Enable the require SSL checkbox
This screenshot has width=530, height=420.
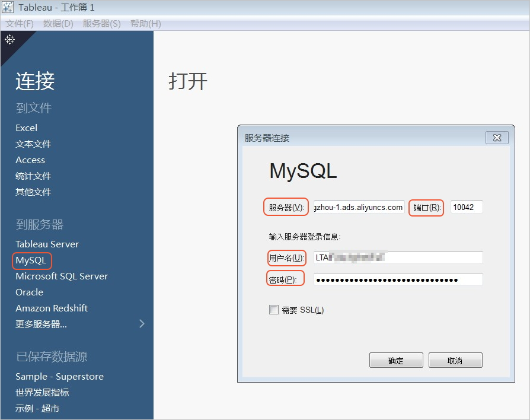pyautogui.click(x=274, y=310)
